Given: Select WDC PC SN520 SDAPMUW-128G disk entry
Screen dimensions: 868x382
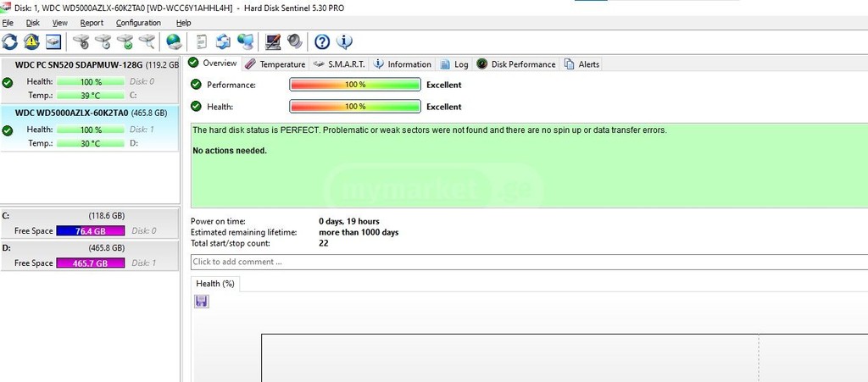Looking at the screenshot, I should click(x=89, y=80).
